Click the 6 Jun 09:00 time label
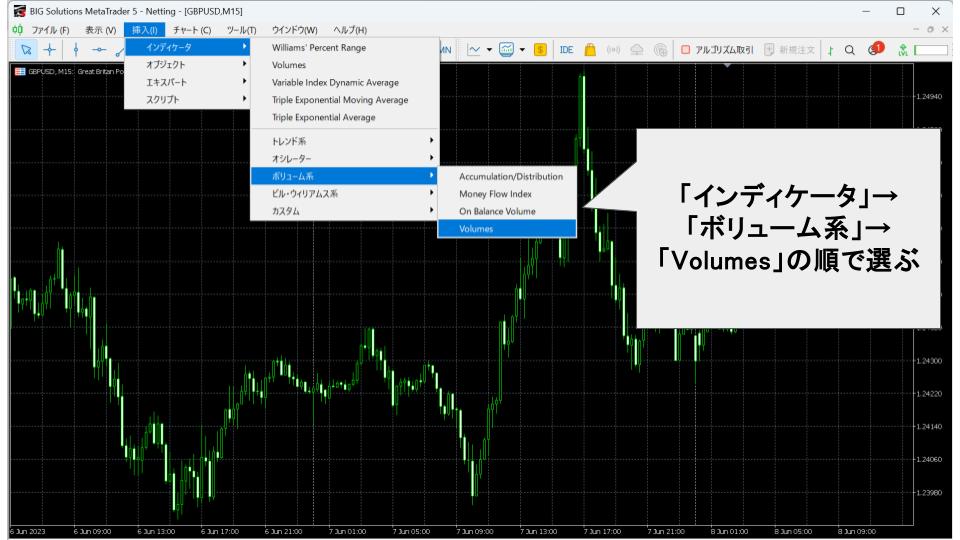Screen dimensions: 960x540 click(x=92, y=531)
